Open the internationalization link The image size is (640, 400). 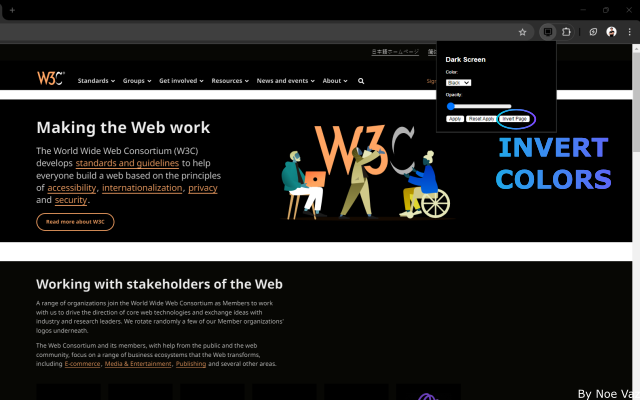(142, 188)
